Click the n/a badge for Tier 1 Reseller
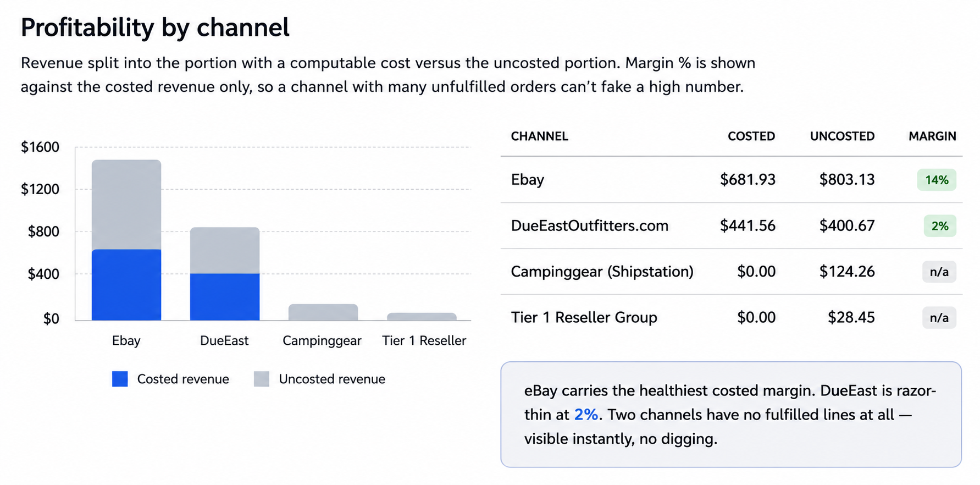Screen dimensions: 980x485 (x=939, y=318)
